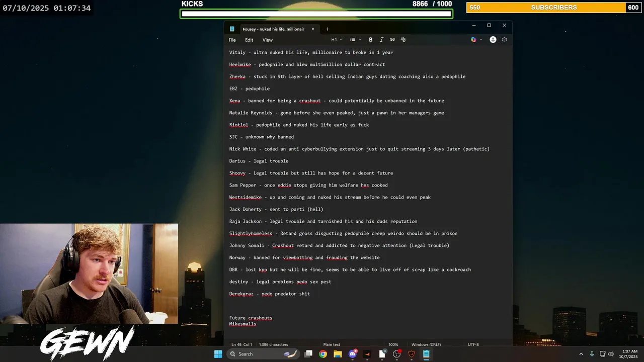The image size is (644, 362).
Task: Click the SJC - unknown why banned line
Action: [x=262, y=137]
